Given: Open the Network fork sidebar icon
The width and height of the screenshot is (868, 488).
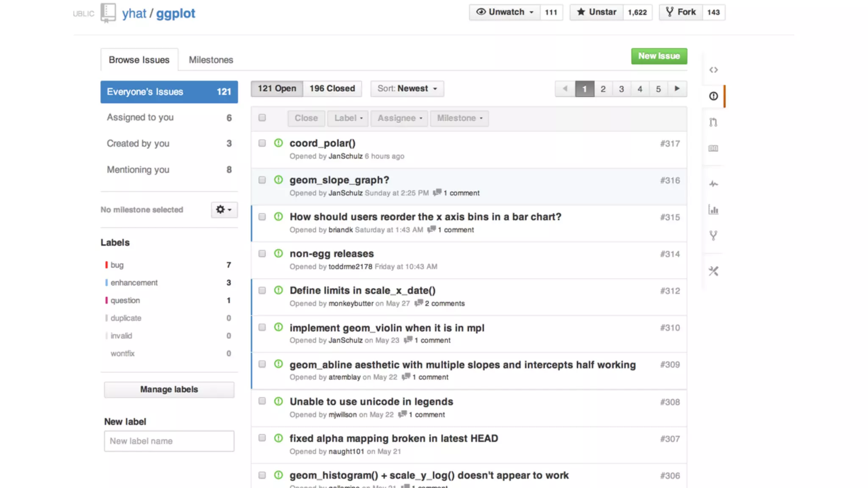Looking at the screenshot, I should (713, 236).
